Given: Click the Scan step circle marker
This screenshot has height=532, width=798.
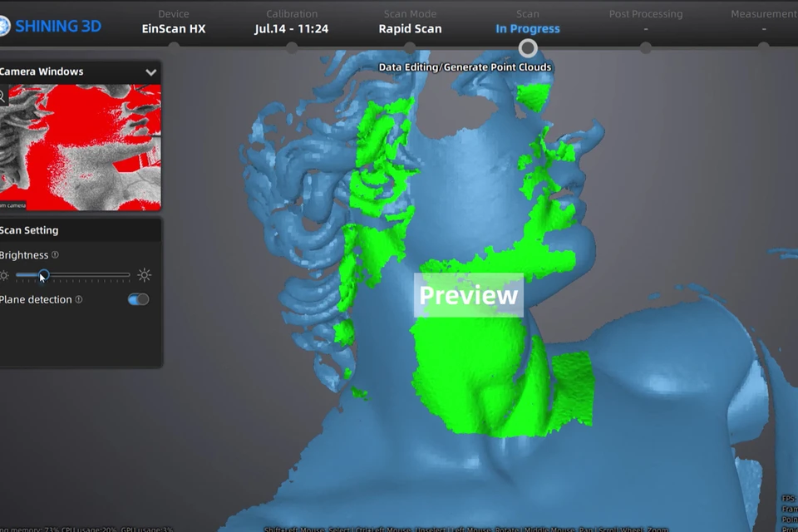Looking at the screenshot, I should click(528, 48).
